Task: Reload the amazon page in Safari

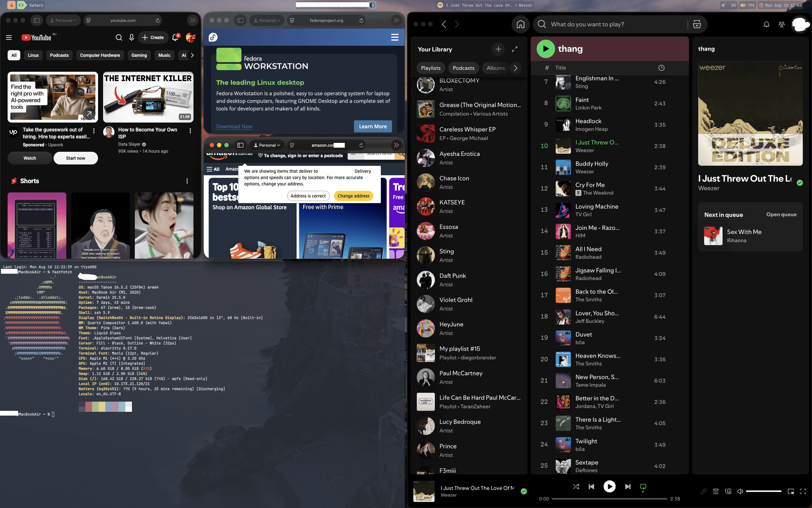Action: (x=361, y=145)
